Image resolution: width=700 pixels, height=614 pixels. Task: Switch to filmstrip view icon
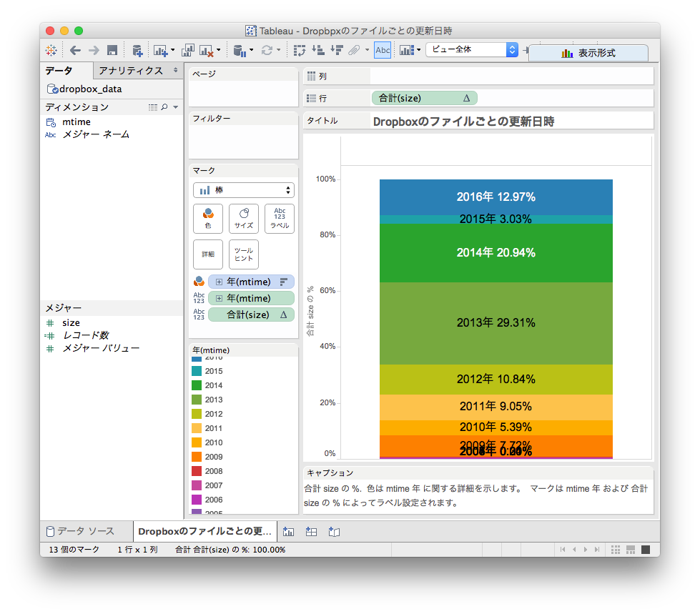point(631,550)
